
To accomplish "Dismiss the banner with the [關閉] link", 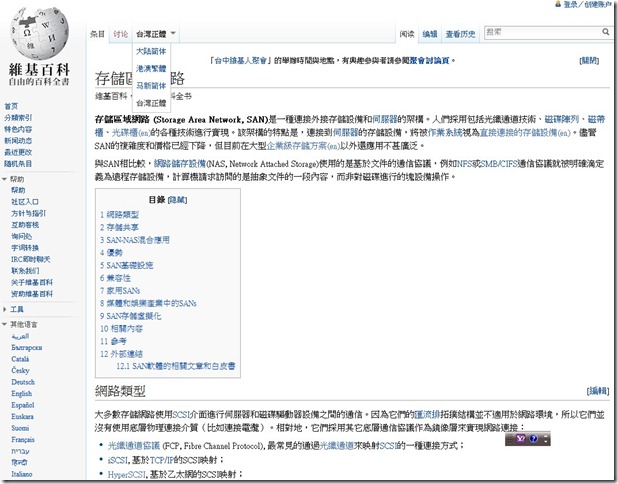I will coord(589,60).
